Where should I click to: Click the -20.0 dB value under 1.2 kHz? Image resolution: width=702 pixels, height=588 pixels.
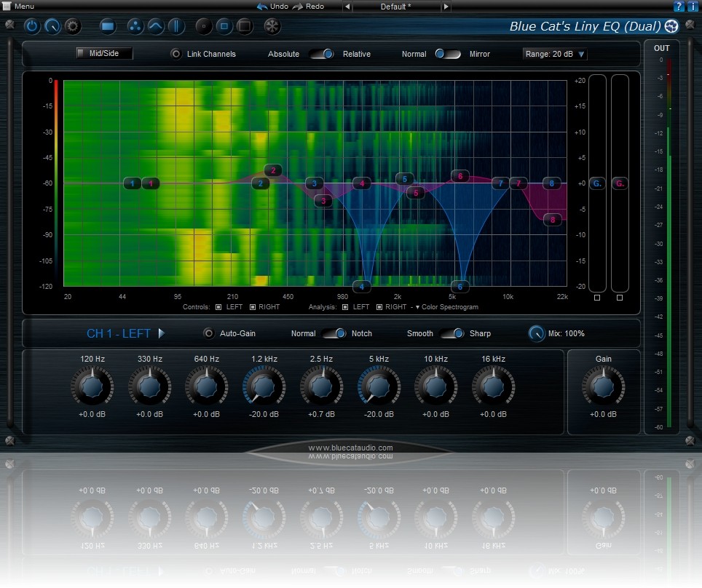pos(264,414)
